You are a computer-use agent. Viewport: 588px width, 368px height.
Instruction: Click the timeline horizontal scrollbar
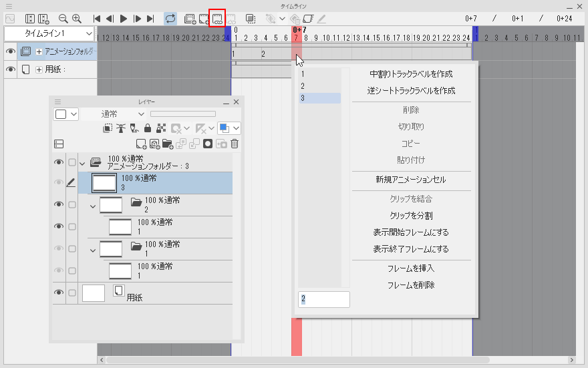coord(298,360)
